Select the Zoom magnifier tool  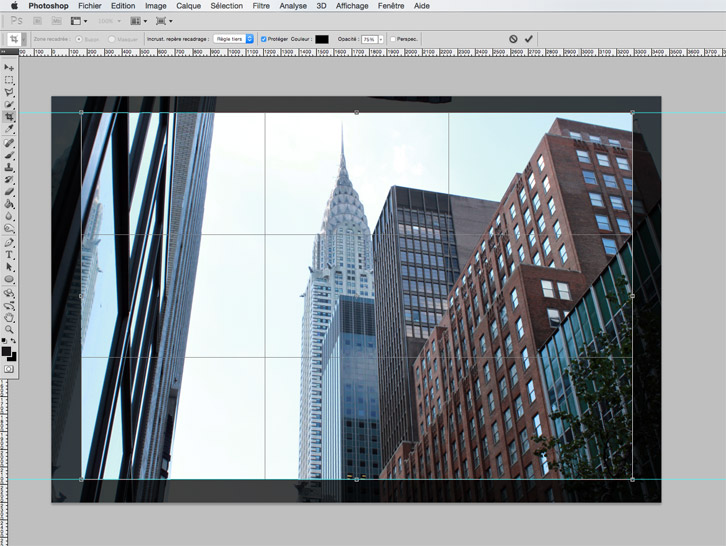click(9, 329)
